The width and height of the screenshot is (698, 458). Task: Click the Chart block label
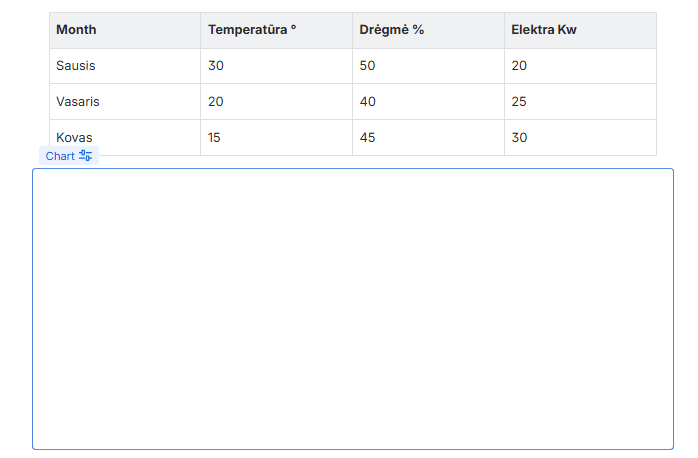(60, 156)
